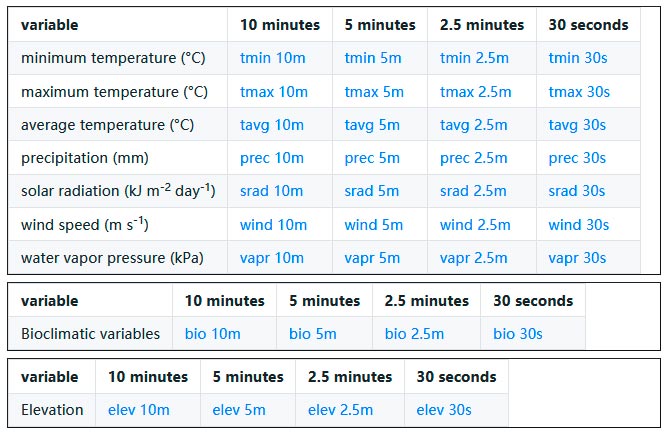The height and width of the screenshot is (433, 666).
Task: Open vapr 2.5m water vapor link
Action: coord(474,258)
